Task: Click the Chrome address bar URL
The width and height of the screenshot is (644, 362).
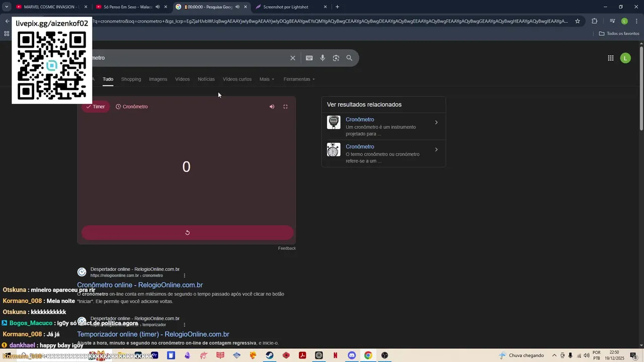Action: click(x=330, y=21)
